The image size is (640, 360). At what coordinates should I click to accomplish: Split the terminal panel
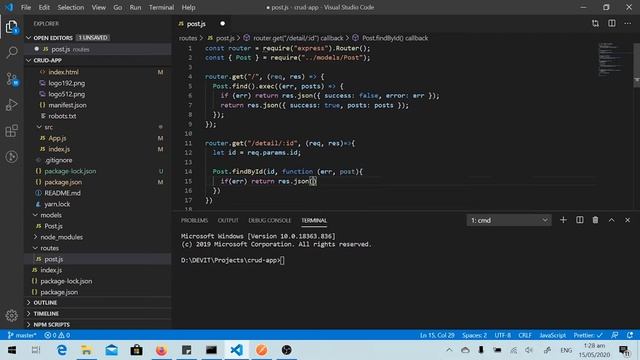[x=580, y=220]
